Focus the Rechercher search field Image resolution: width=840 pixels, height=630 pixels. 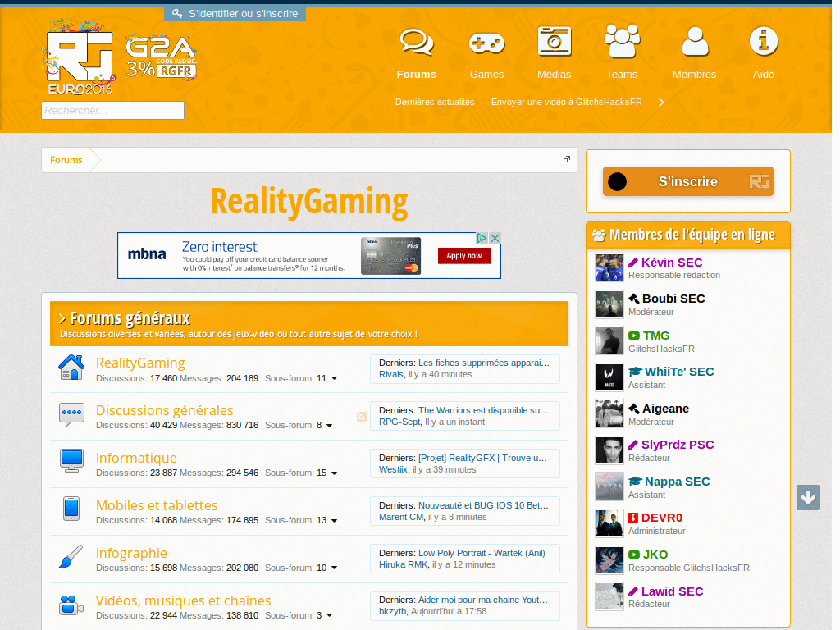[x=112, y=111]
